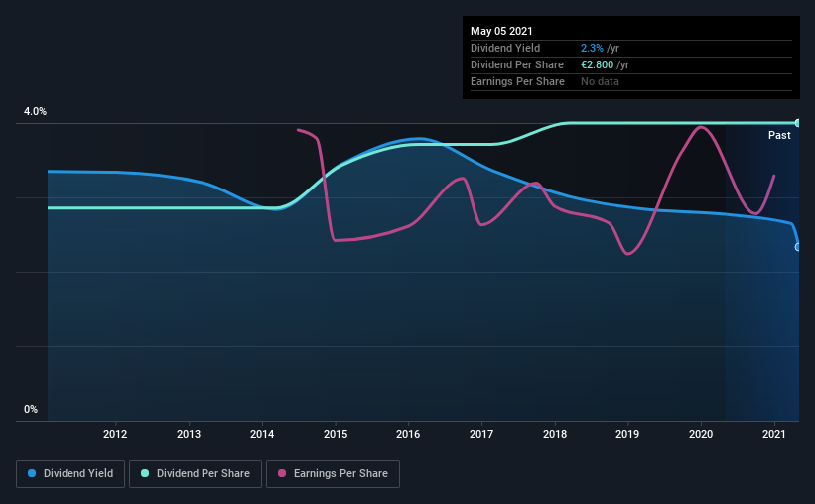The width and height of the screenshot is (815, 504).
Task: Toggle the Dividend Yield legend button
Action: click(70, 474)
